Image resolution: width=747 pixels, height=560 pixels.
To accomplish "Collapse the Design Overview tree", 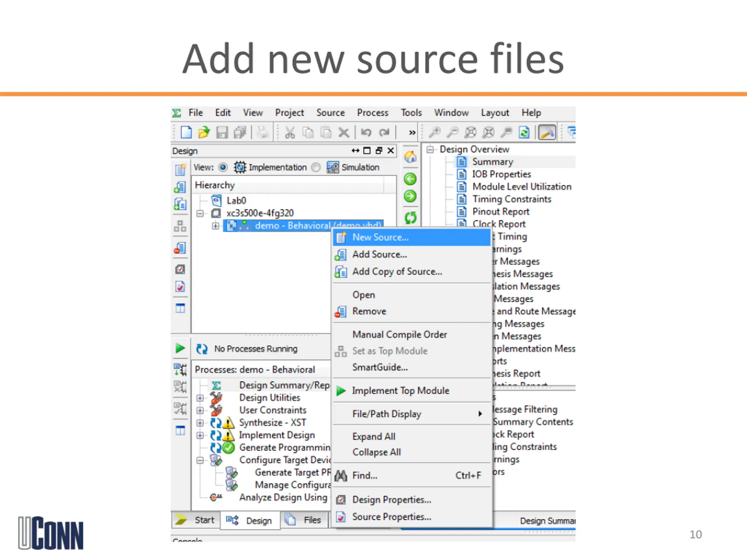I will click(430, 150).
